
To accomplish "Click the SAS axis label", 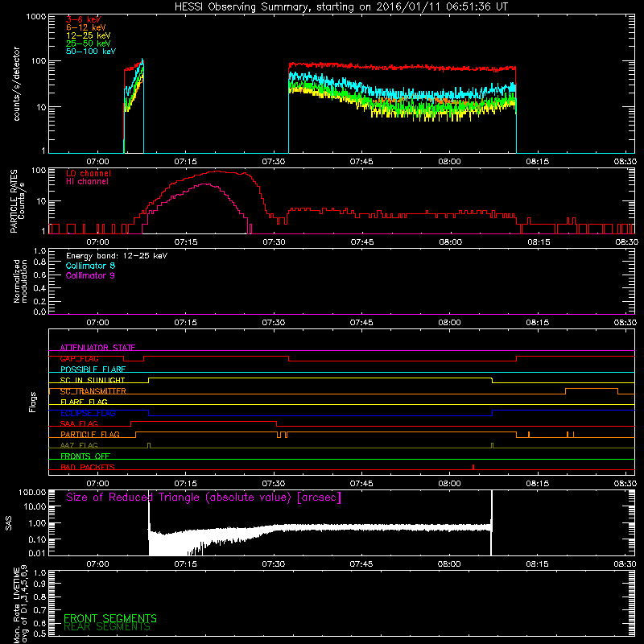I will point(9,523).
